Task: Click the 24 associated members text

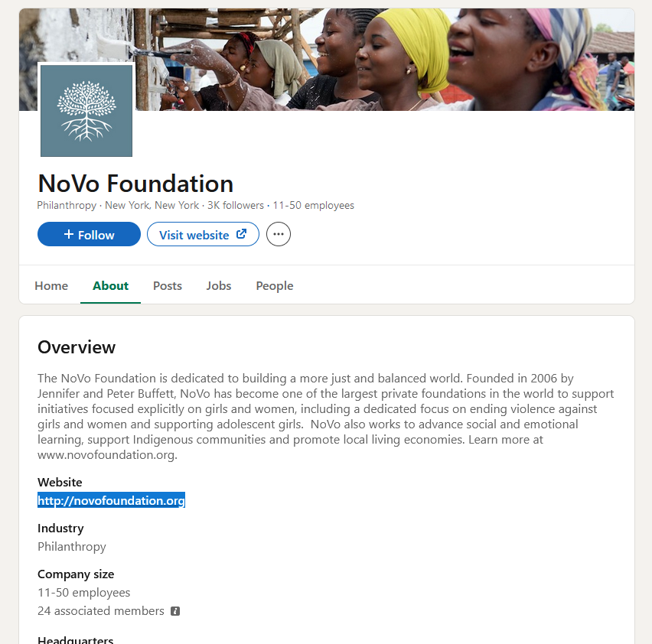Action: [100, 611]
